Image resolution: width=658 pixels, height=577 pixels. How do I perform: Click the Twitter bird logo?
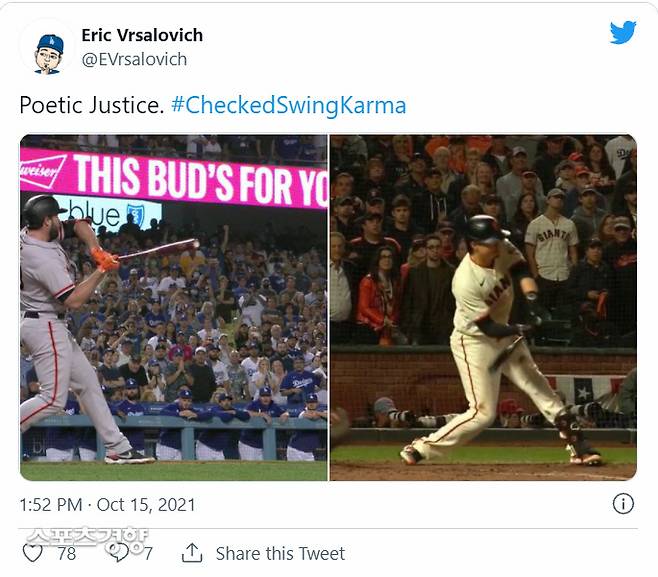coord(623,32)
